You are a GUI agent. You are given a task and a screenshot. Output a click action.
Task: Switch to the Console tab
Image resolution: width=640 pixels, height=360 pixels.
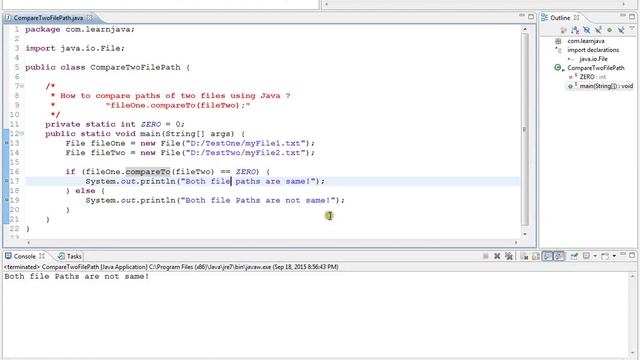24,256
